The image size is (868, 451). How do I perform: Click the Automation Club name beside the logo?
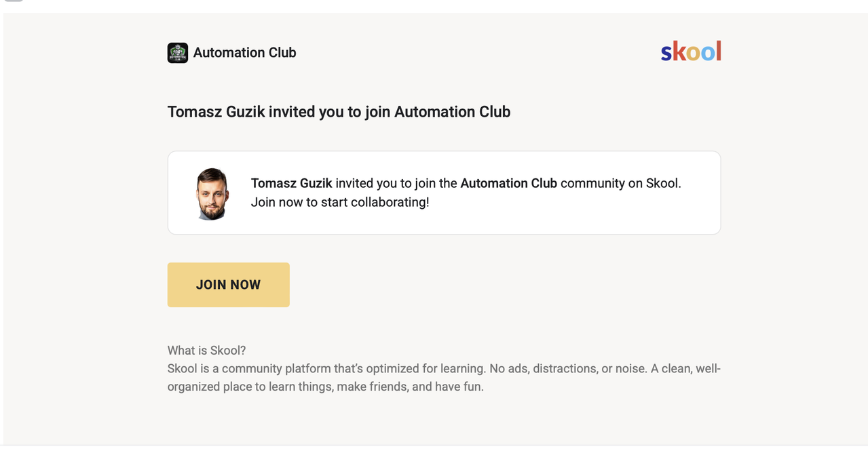click(244, 53)
